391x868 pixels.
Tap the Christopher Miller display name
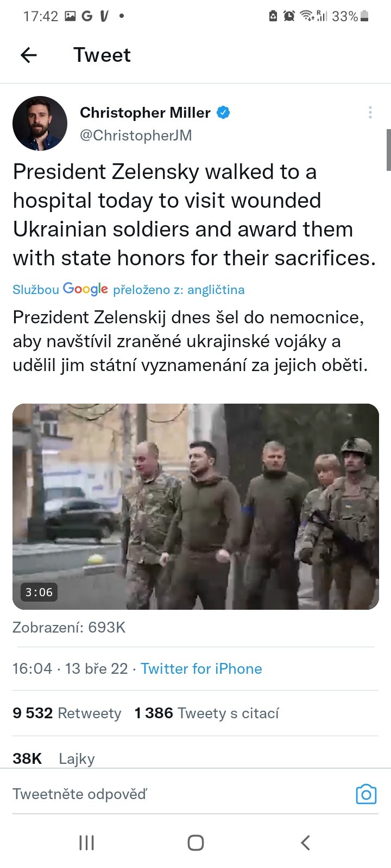tap(145, 112)
